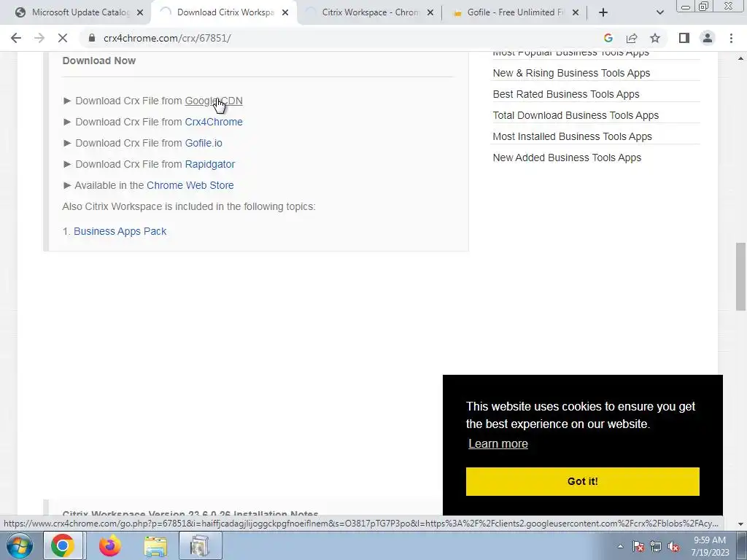Open the clock showing 9:59 AM
747x560 pixels.
[710, 546]
